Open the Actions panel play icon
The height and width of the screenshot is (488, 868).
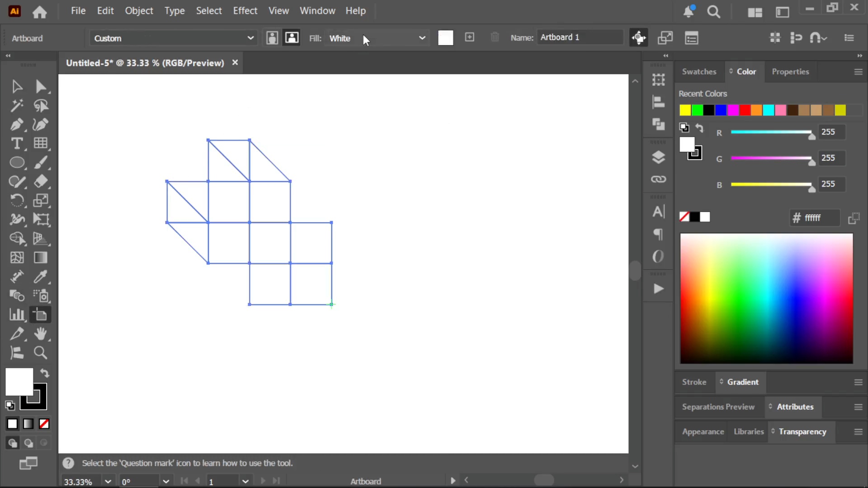[658, 289]
